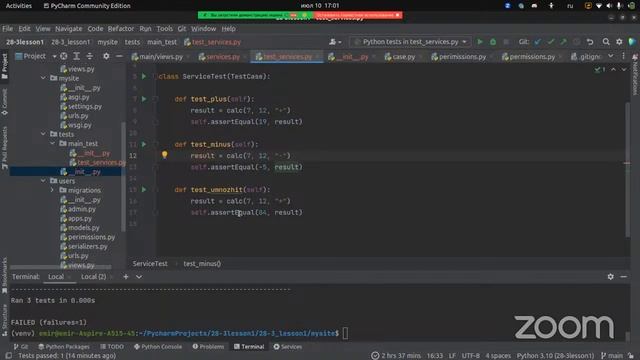Click the main branch status widget
640x360 pixels.
[612, 356]
